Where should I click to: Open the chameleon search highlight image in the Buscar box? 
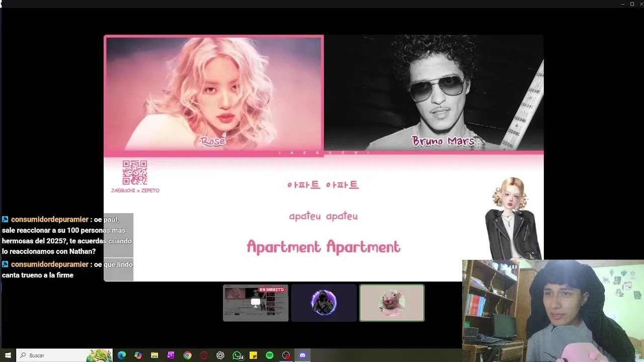tap(99, 355)
